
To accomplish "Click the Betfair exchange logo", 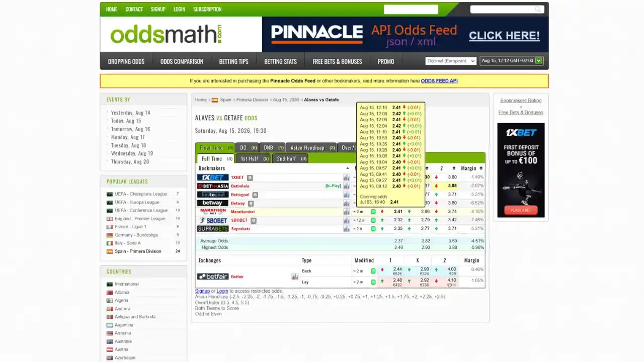I will [x=213, y=277].
